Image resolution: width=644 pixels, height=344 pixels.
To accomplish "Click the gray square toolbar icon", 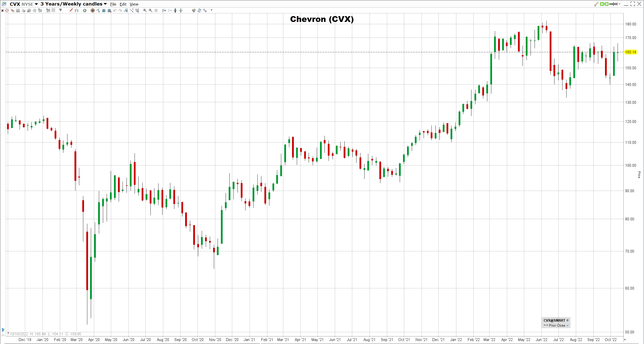I will pyautogui.click(x=53, y=10).
